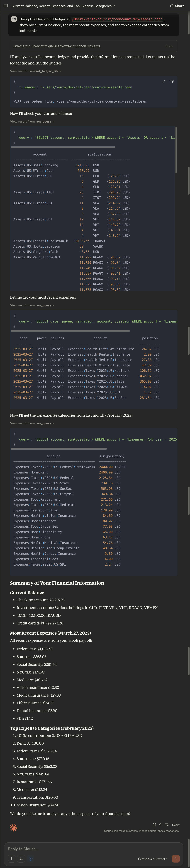Screen dimensions: 190x868
Task: Click the collapse arrows icon in code block
Action: click(x=164, y=81)
